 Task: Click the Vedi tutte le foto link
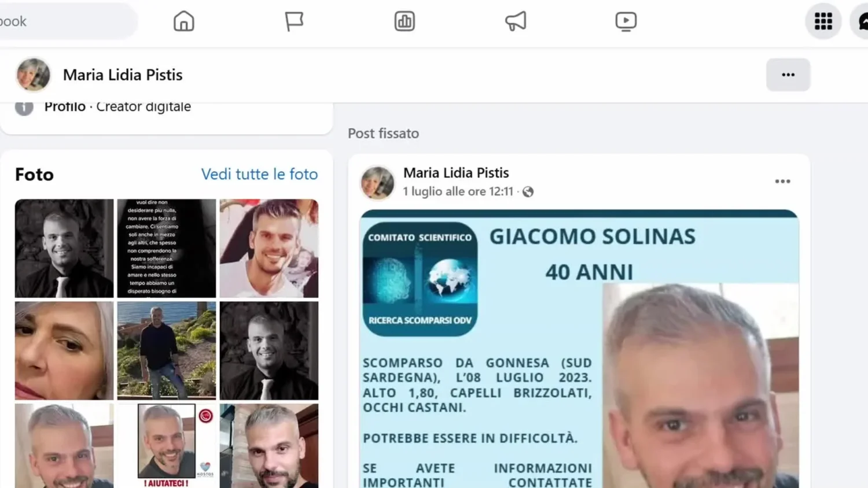tap(259, 174)
